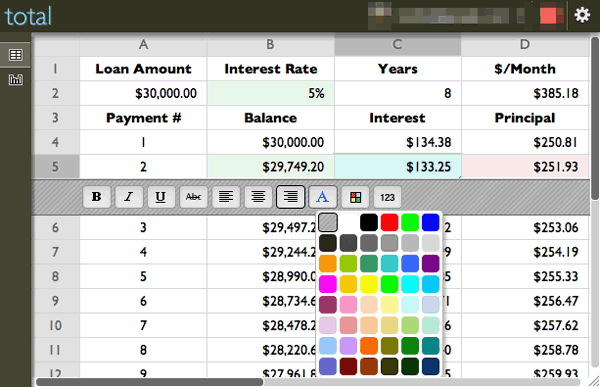Screen dimensions: 600x387
Task: Select column B header
Action: pos(271,44)
